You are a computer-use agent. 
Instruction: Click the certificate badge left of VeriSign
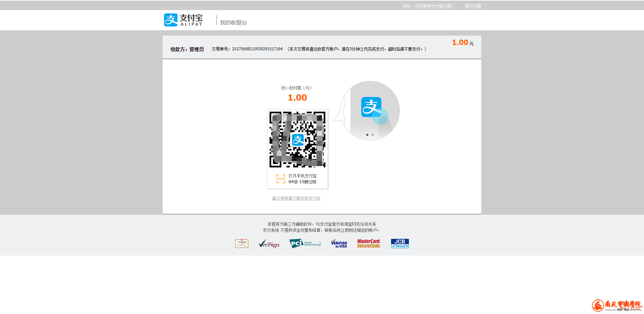pyautogui.click(x=242, y=244)
